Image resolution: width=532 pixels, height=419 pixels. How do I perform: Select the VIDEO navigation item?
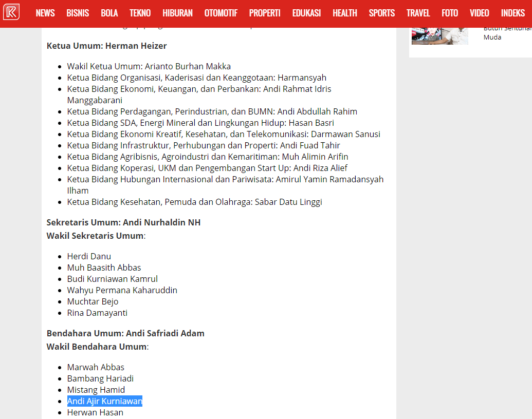tap(480, 13)
